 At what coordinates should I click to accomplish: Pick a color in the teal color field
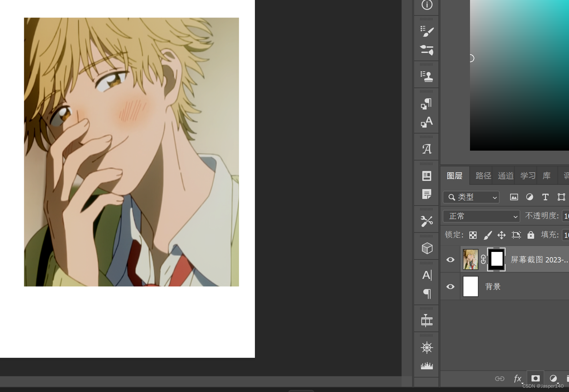[519, 75]
